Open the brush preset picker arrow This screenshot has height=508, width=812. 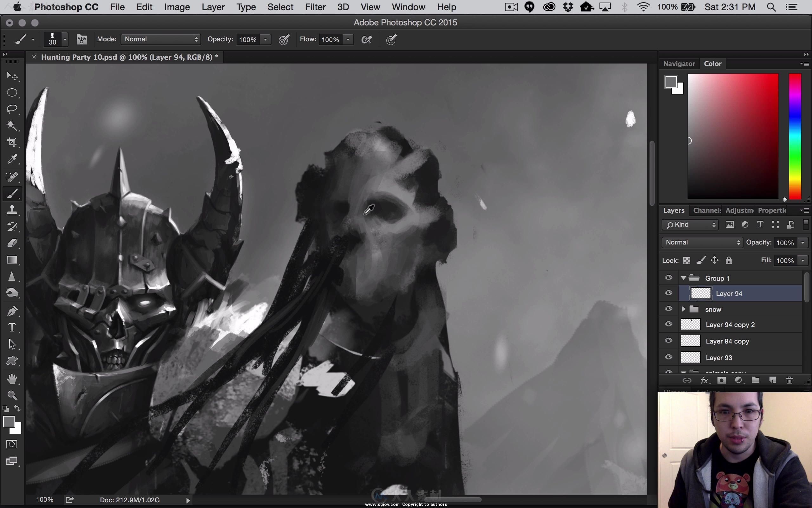[65, 40]
